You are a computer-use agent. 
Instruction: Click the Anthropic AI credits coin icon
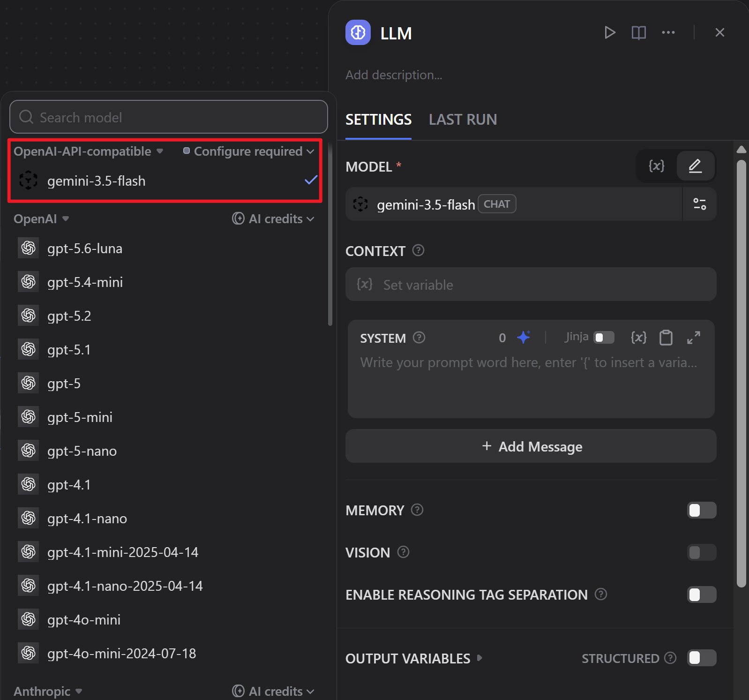238,691
